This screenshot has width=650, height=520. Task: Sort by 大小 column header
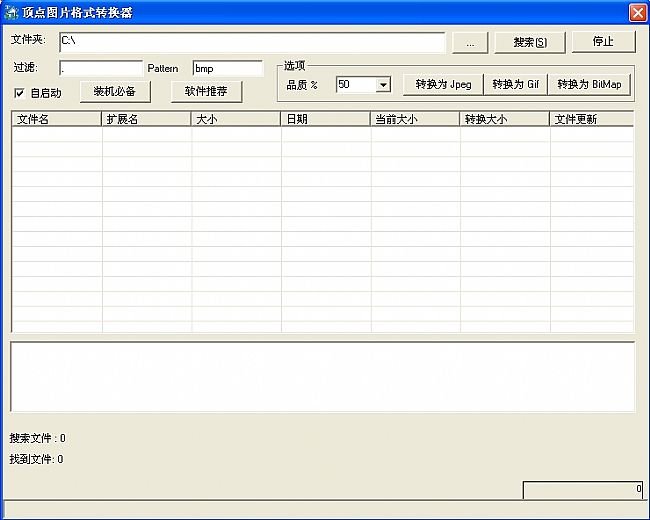point(236,119)
